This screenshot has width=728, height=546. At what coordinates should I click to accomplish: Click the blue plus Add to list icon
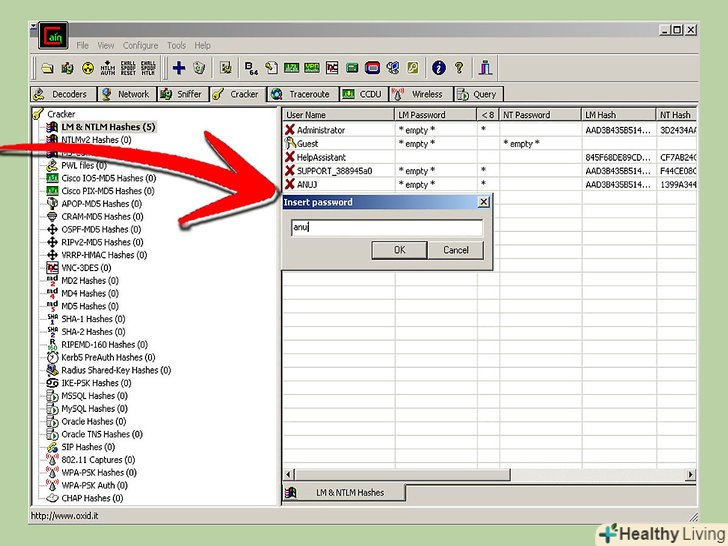(179, 68)
